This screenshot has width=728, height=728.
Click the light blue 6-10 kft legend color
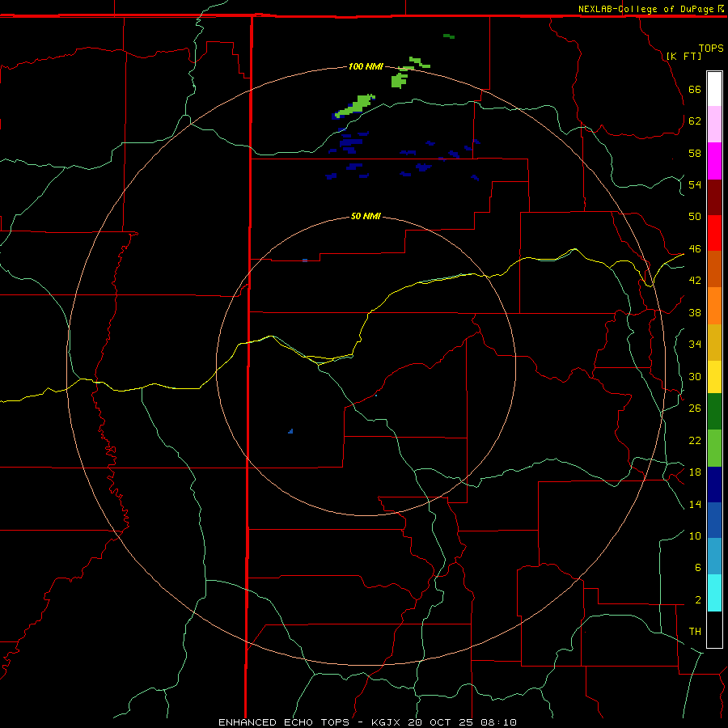tap(714, 556)
